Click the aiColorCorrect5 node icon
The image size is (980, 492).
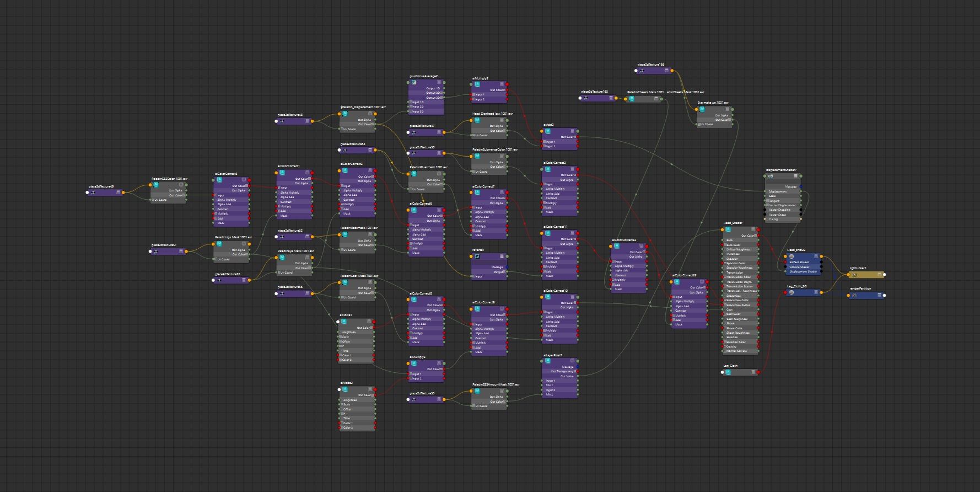click(x=219, y=180)
